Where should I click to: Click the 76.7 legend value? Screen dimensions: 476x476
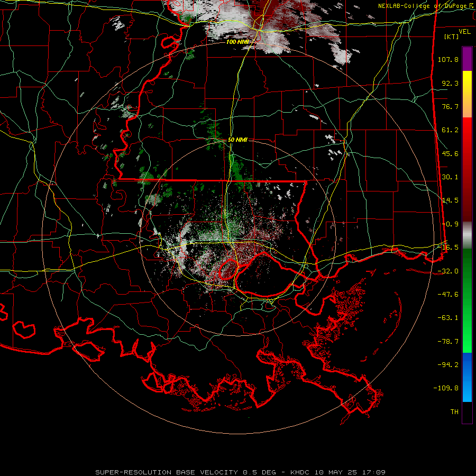pyautogui.click(x=450, y=106)
